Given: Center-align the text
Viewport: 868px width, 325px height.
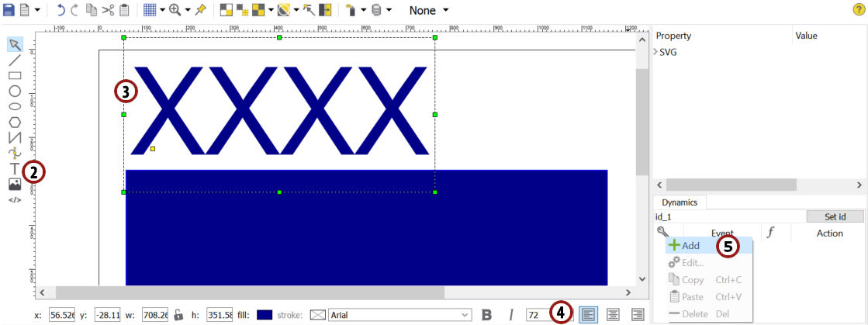Looking at the screenshot, I should click(613, 314).
